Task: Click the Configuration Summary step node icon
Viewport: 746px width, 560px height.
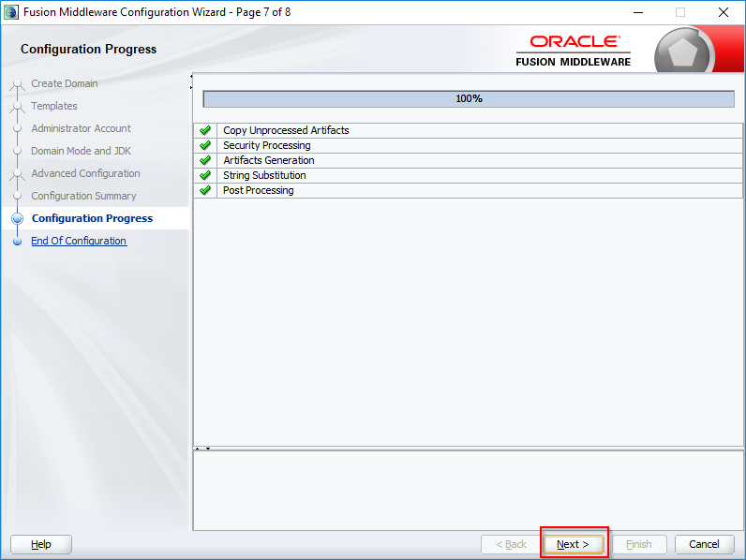Action: [x=17, y=196]
